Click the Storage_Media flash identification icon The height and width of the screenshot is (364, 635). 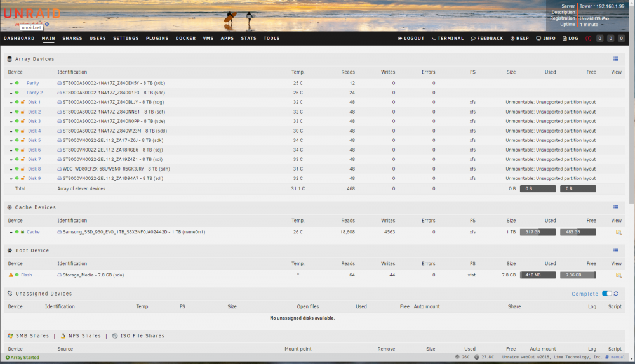[60, 275]
